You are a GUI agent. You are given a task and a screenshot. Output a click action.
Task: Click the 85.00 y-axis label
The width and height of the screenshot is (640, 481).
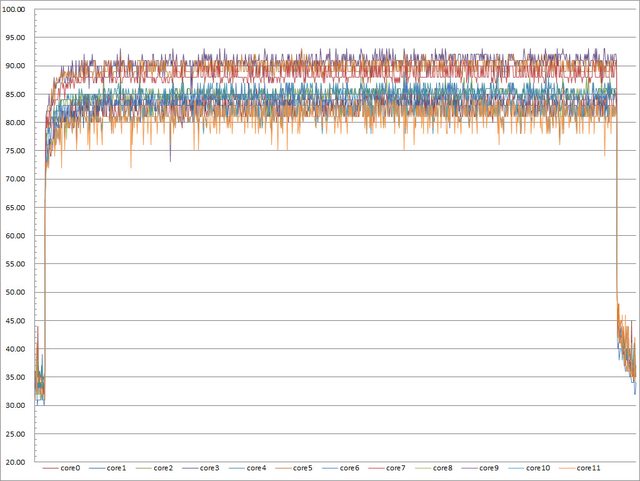[18, 94]
